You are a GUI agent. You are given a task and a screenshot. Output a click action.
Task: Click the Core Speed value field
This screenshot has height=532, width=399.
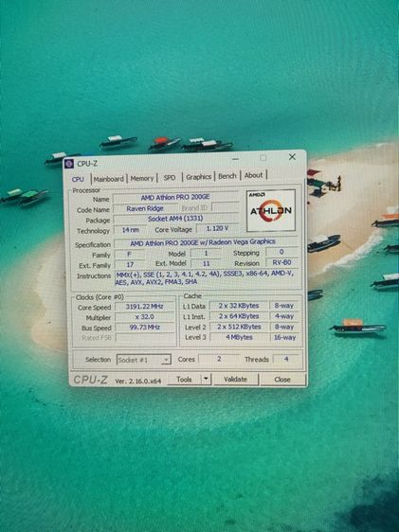pos(145,307)
